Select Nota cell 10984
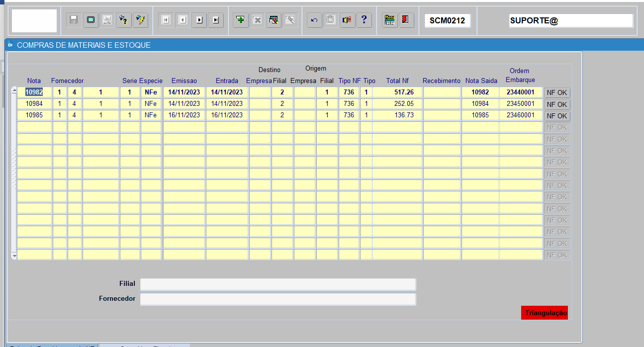 (x=34, y=103)
